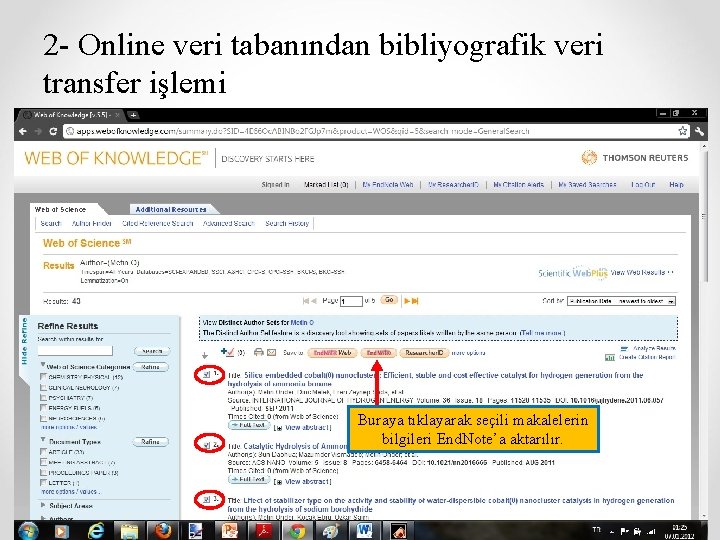
Task: Click the Go page button
Action: click(x=389, y=300)
